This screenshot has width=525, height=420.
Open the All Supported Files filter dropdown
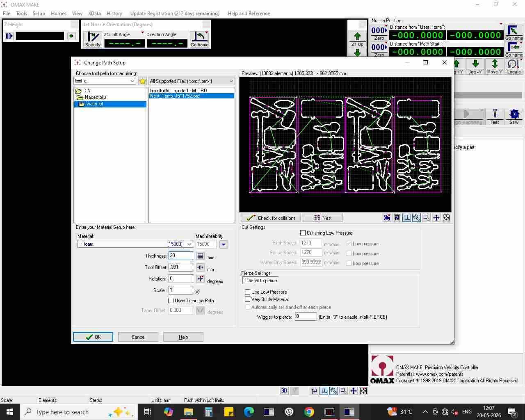coord(192,81)
